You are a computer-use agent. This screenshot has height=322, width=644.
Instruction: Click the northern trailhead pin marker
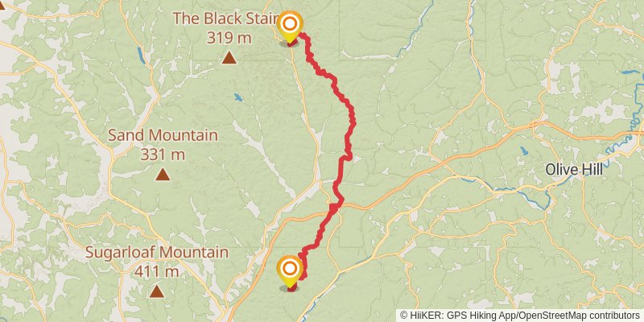coord(290,27)
